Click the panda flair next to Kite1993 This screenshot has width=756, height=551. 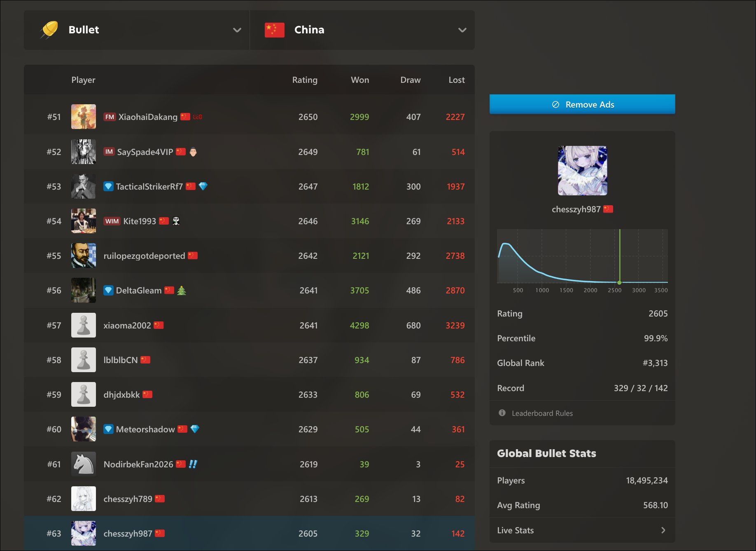(x=176, y=221)
